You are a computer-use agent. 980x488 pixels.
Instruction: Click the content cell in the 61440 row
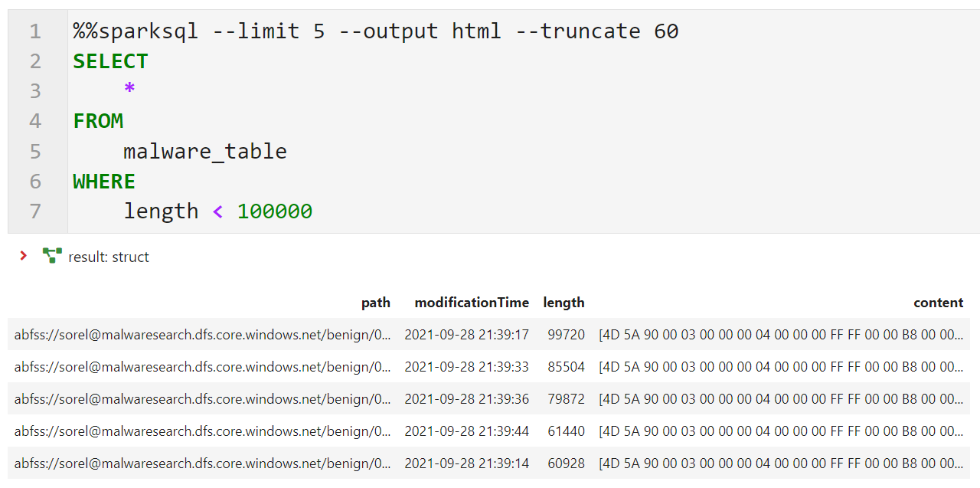781,431
